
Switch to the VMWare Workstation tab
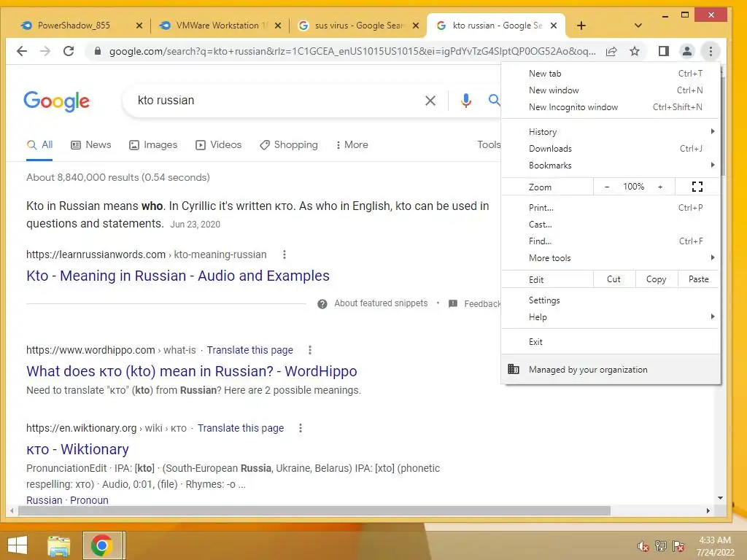click(x=217, y=26)
